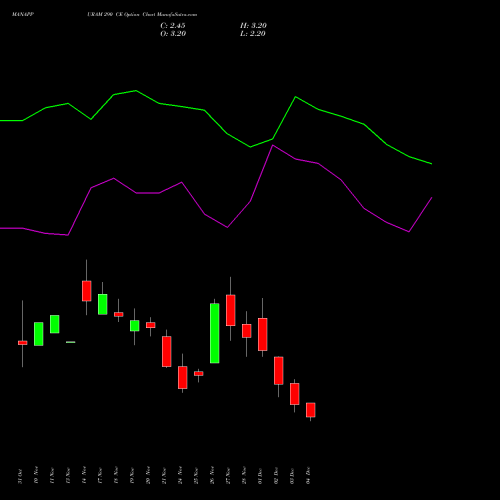The width and height of the screenshot is (500, 500).
Task: Click the 'O: 3.20' open value
Action: (x=173, y=34)
